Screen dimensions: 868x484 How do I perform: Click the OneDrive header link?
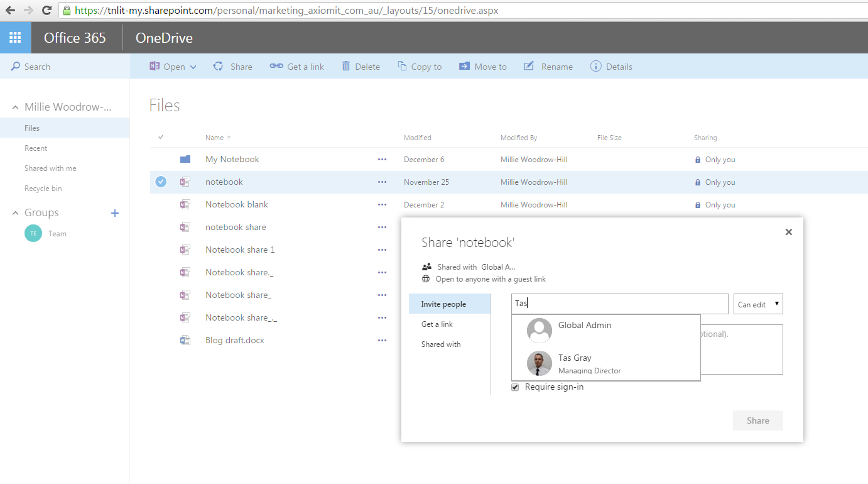pyautogui.click(x=164, y=38)
